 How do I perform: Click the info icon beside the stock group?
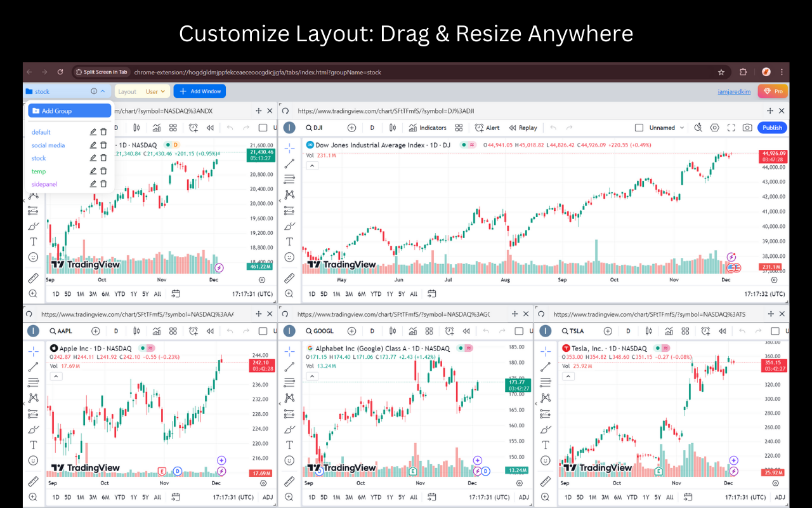[94, 91]
